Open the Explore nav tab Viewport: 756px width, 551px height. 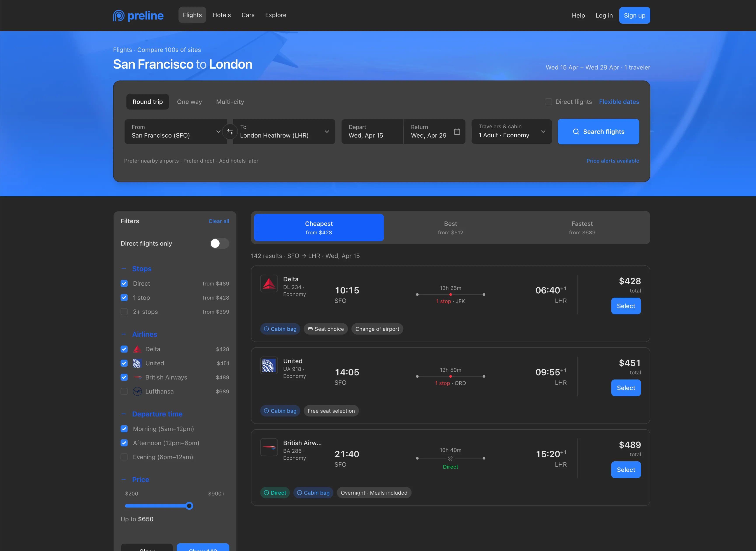tap(276, 15)
